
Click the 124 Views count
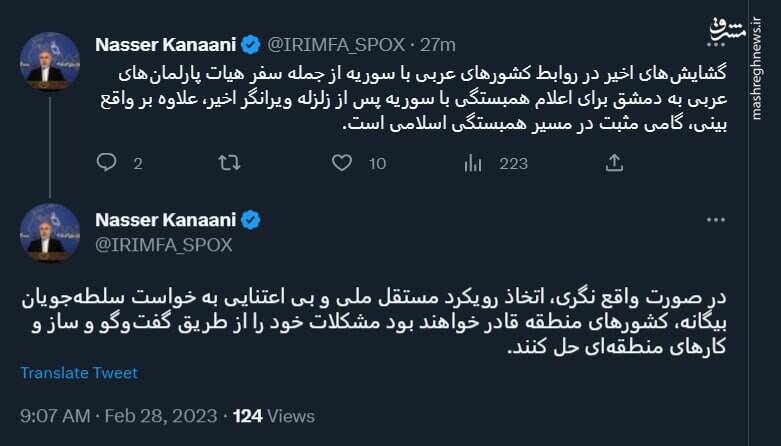tap(273, 415)
